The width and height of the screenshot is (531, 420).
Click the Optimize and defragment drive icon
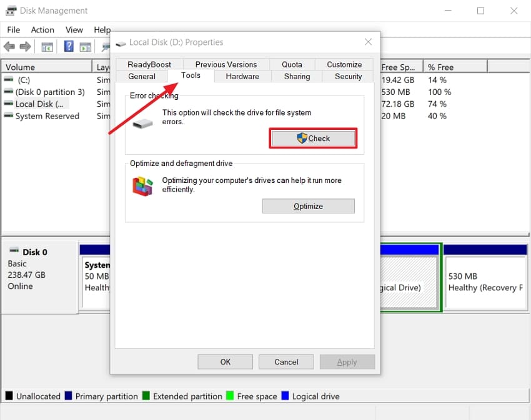[x=142, y=185]
